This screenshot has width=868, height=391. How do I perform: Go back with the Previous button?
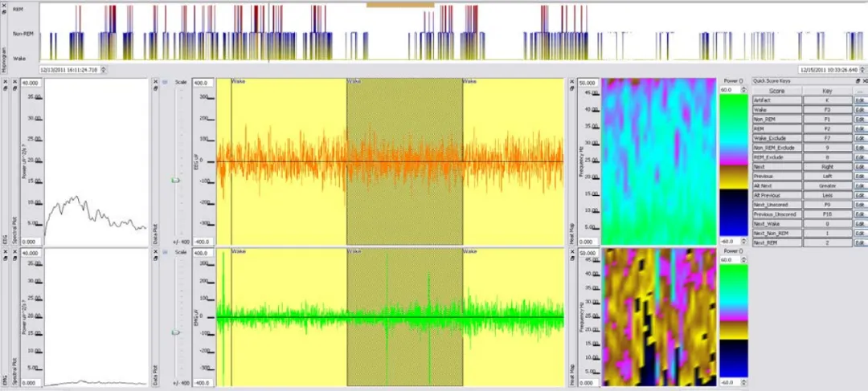coord(776,176)
